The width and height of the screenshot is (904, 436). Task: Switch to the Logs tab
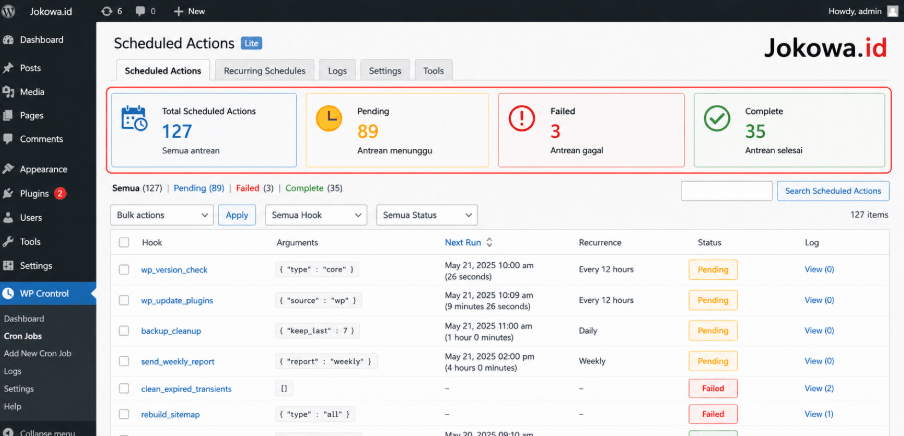(x=337, y=71)
